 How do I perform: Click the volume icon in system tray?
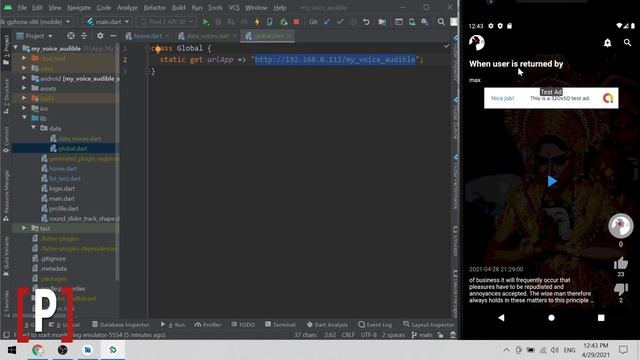[x=554, y=350]
